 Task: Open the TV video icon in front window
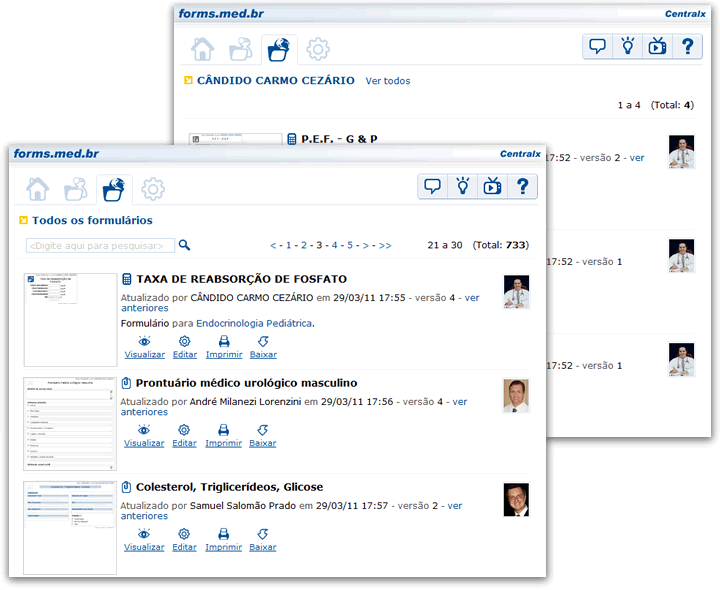[x=492, y=186]
